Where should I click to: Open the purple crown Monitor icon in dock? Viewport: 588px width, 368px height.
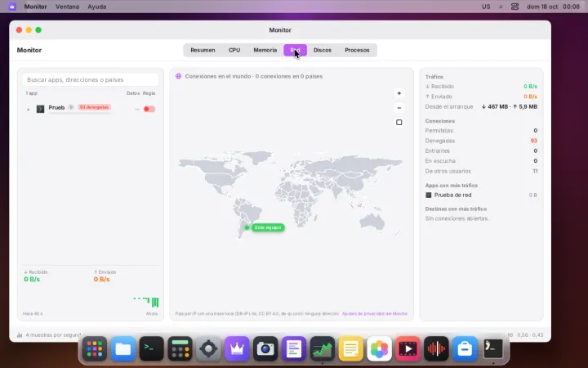pyautogui.click(x=237, y=349)
